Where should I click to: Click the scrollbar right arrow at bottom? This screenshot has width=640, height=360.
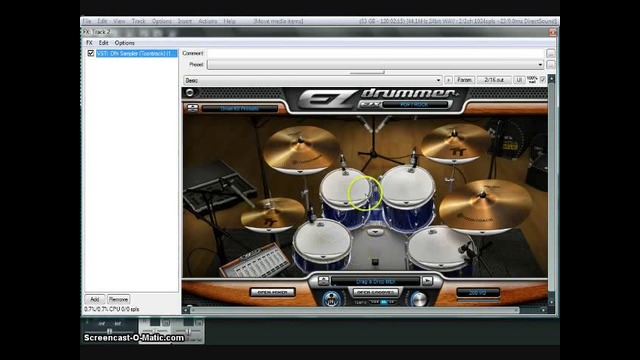[x=543, y=310]
